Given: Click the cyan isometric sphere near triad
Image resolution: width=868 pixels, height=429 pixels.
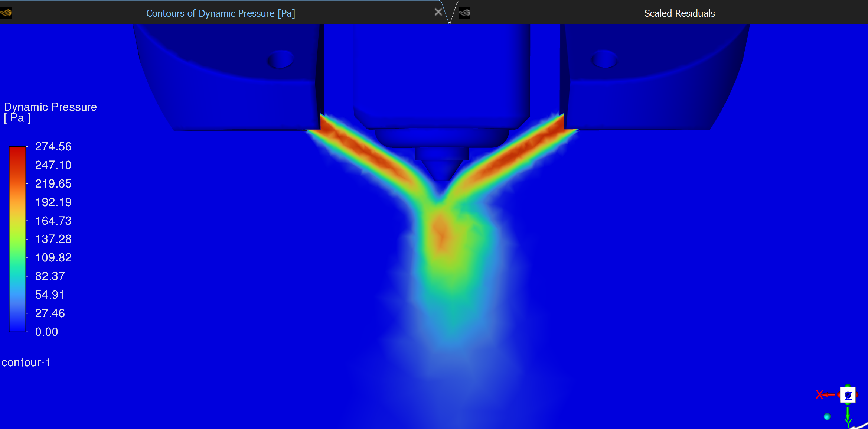Looking at the screenshot, I should click(827, 416).
